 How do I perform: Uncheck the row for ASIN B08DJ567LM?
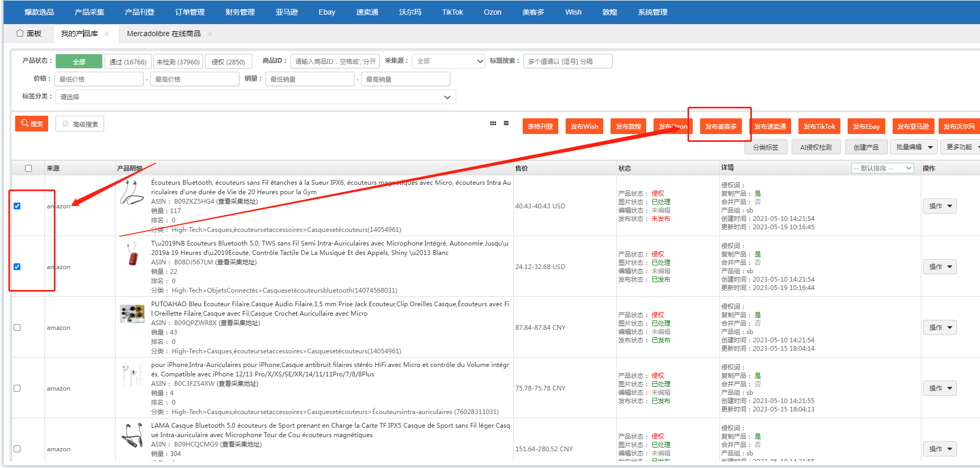[x=17, y=266]
